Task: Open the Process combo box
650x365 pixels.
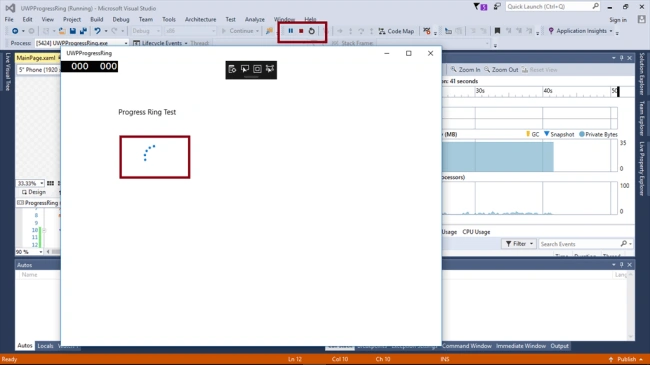Action: point(81,43)
